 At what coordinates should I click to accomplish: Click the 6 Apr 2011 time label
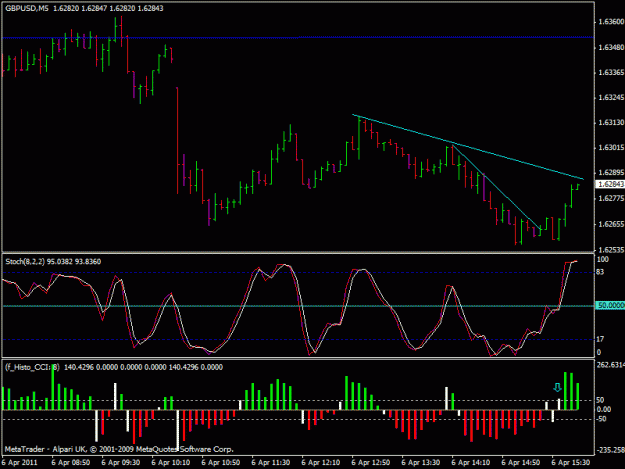point(20,463)
